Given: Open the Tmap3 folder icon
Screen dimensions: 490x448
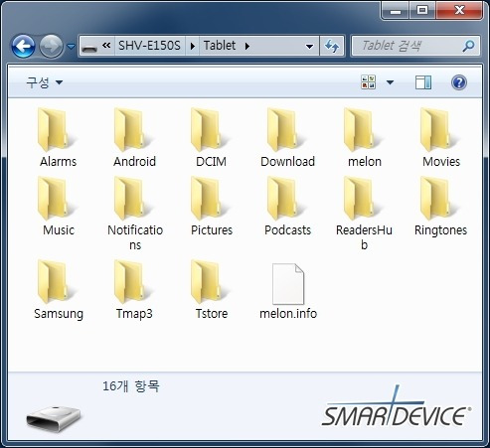Looking at the screenshot, I should (134, 282).
